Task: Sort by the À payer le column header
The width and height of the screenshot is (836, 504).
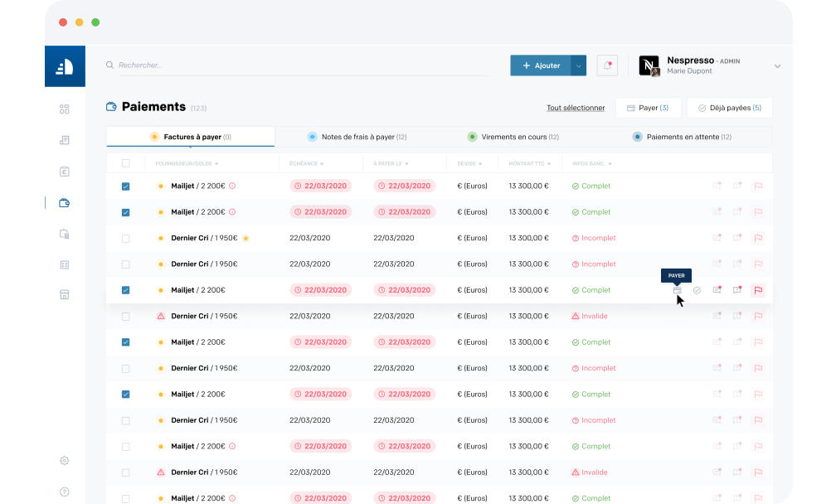Action: (x=391, y=163)
